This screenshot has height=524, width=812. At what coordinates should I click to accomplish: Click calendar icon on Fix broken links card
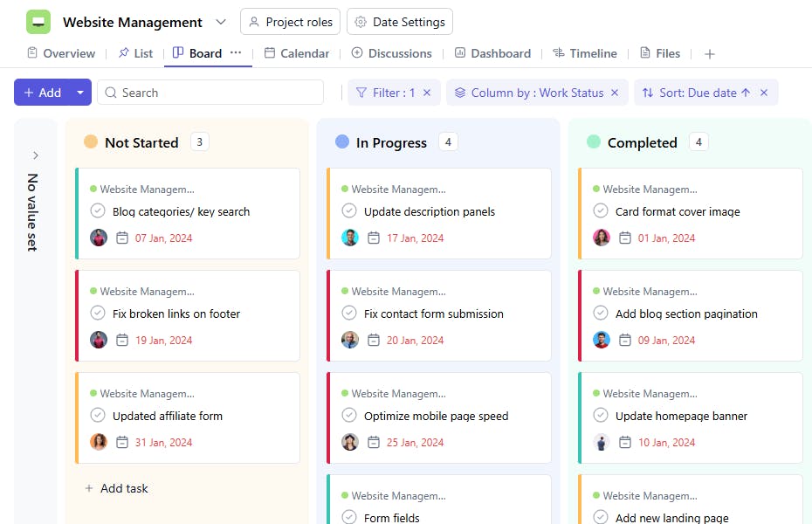[122, 341]
